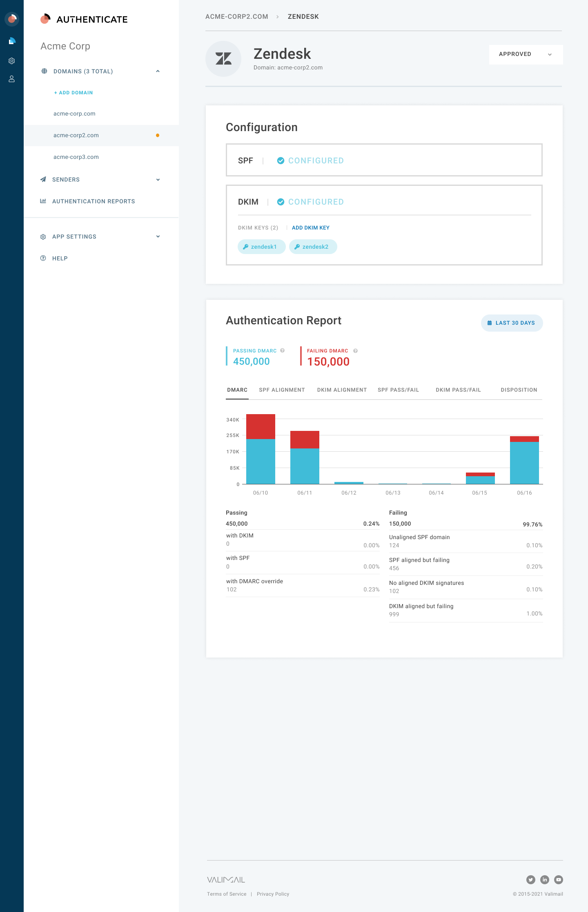Open the Approved status dropdown
588x912 pixels.
point(526,54)
